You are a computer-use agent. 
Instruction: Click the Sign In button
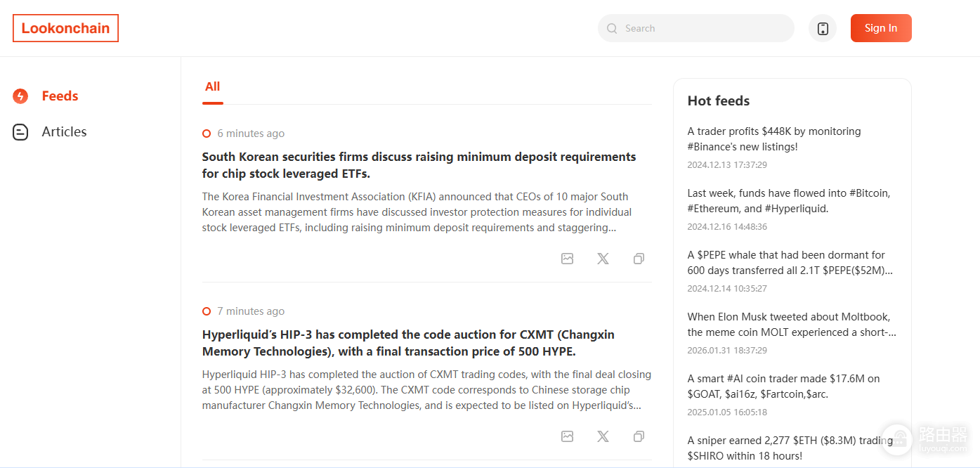coord(881,28)
